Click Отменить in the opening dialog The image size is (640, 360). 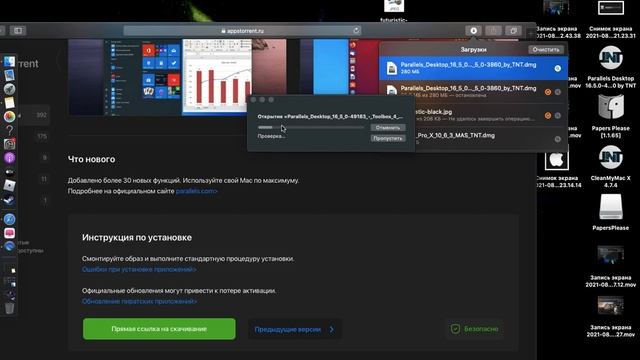388,128
